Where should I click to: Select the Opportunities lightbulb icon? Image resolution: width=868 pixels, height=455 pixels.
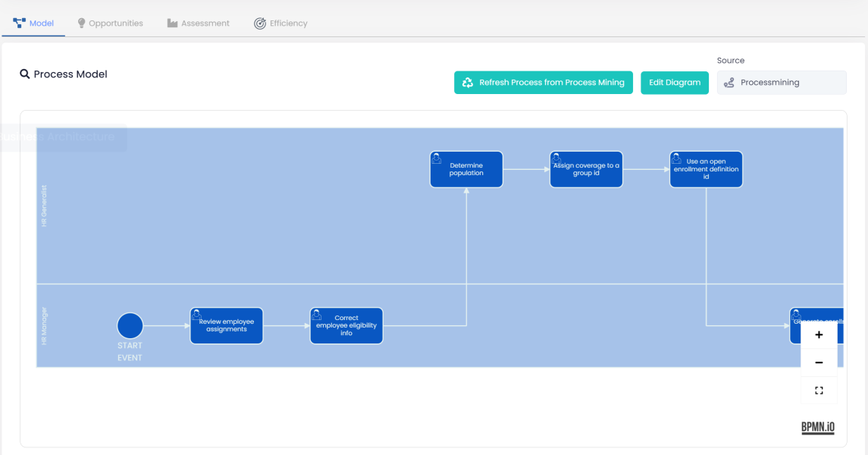(80, 23)
